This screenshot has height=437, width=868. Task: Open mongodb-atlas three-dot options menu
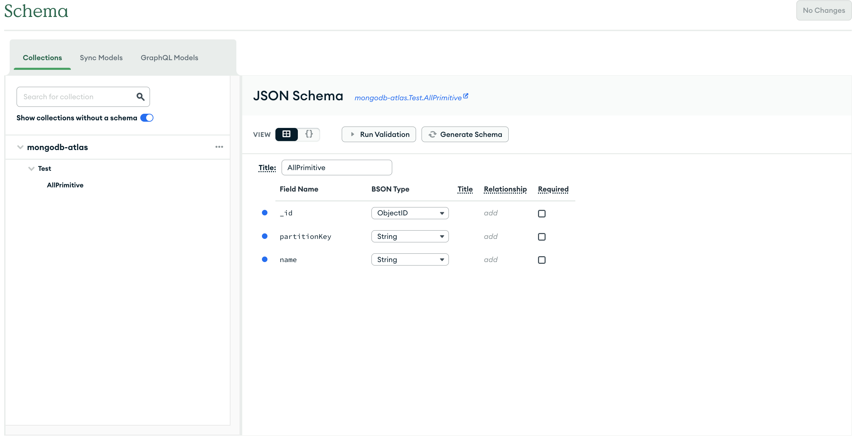click(x=219, y=147)
